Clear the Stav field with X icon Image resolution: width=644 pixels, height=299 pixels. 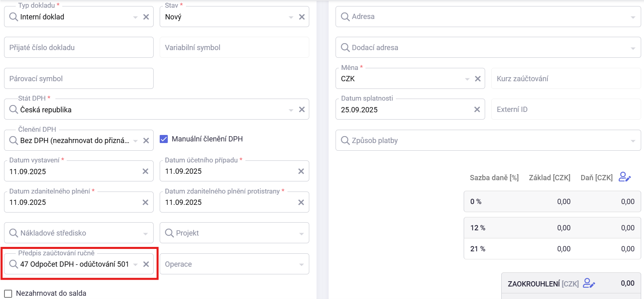pyautogui.click(x=302, y=17)
